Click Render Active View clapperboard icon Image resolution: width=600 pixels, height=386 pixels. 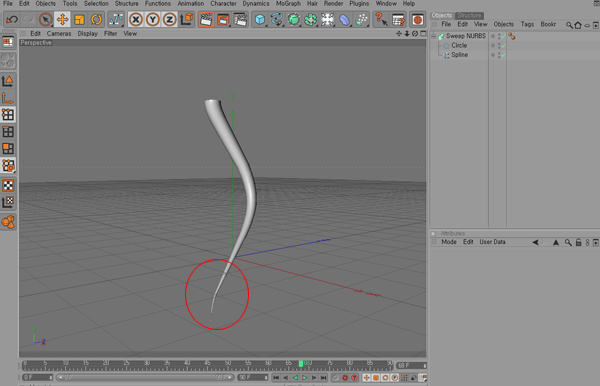(x=206, y=19)
